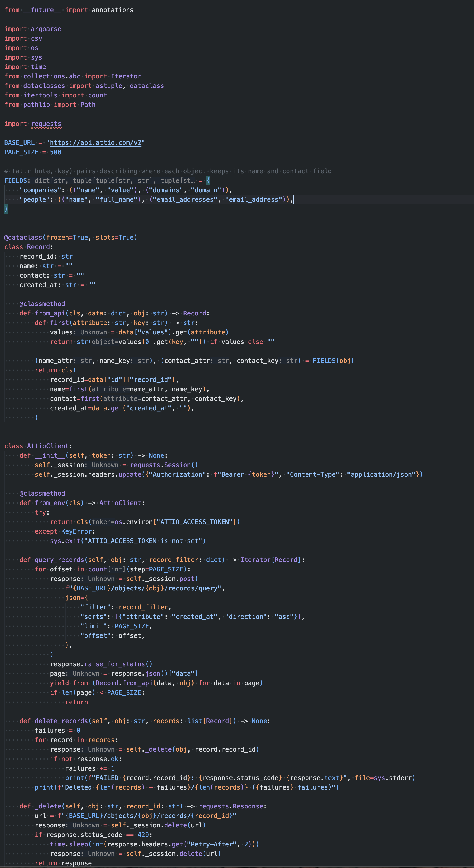The image size is (474, 868).
Task: Click the "limit": PAGE_SIZE entry
Action: pyautogui.click(x=117, y=626)
